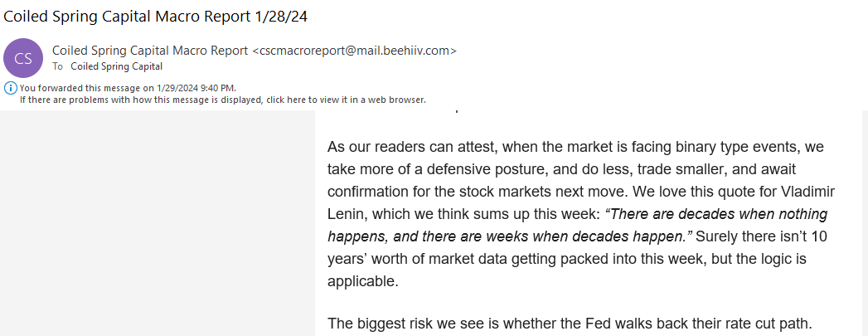Screen dimensions: 868x336
Task: Click the empty gray margin left of the body
Action: pyautogui.click(x=158, y=223)
